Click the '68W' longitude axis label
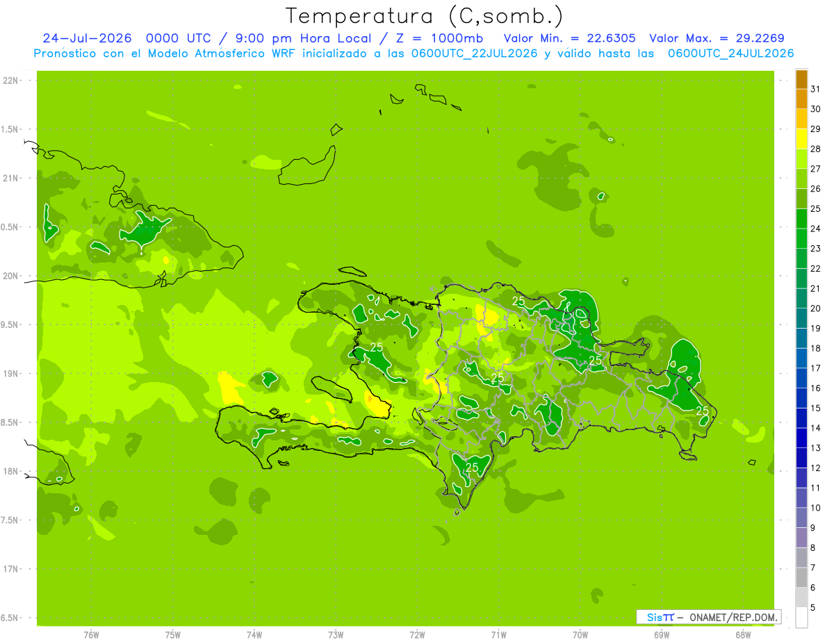This screenshot has width=834, height=644. (x=743, y=635)
